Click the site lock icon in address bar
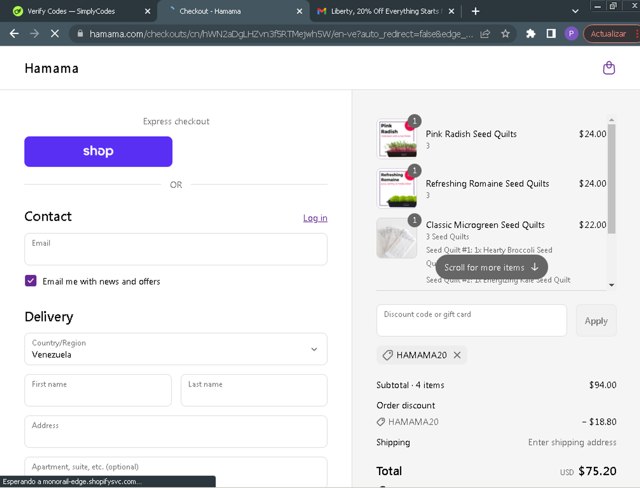This screenshot has height=488, width=640. click(x=80, y=33)
